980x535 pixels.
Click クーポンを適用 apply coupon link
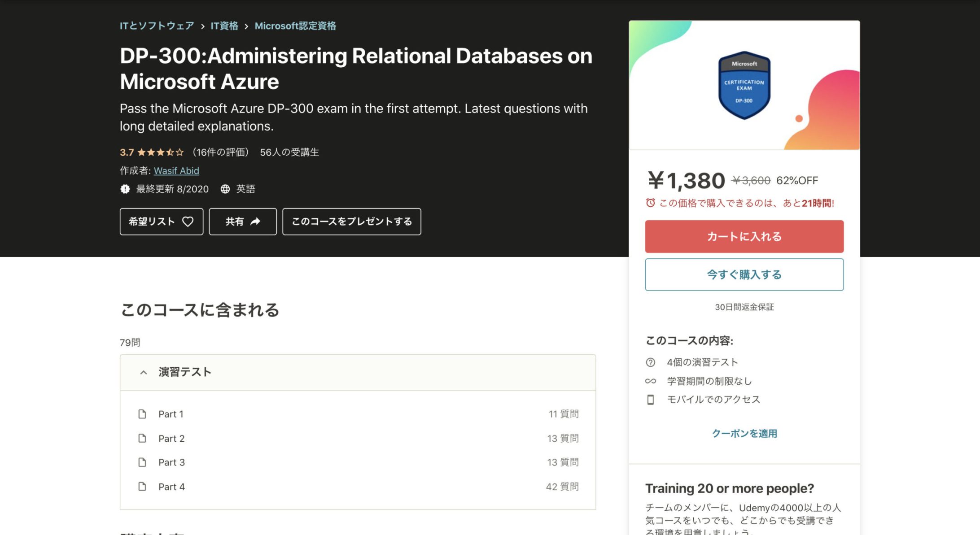(x=744, y=434)
